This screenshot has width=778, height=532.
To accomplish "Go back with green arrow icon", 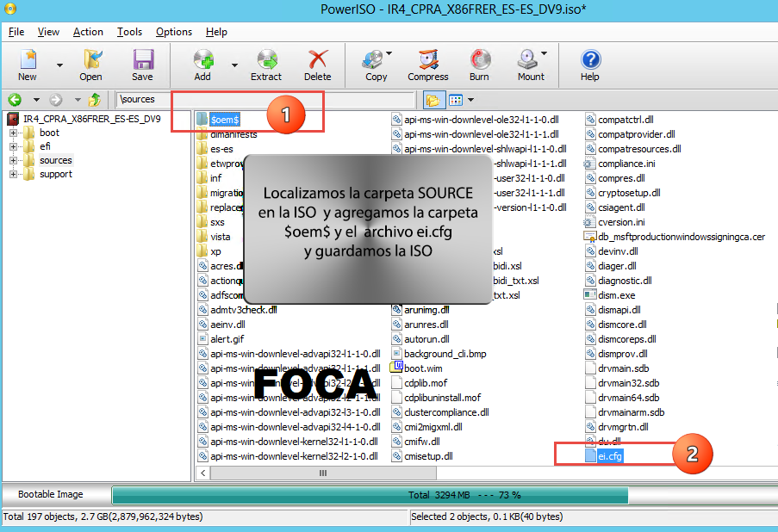I will [15, 100].
